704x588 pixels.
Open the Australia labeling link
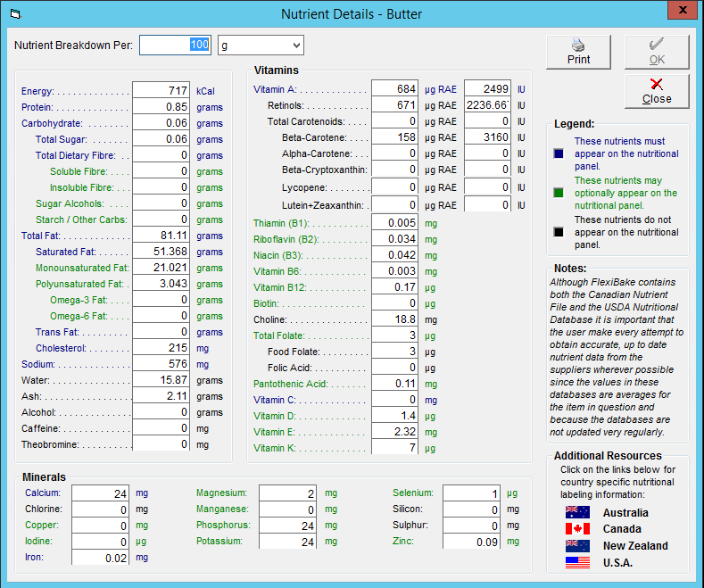click(x=625, y=512)
